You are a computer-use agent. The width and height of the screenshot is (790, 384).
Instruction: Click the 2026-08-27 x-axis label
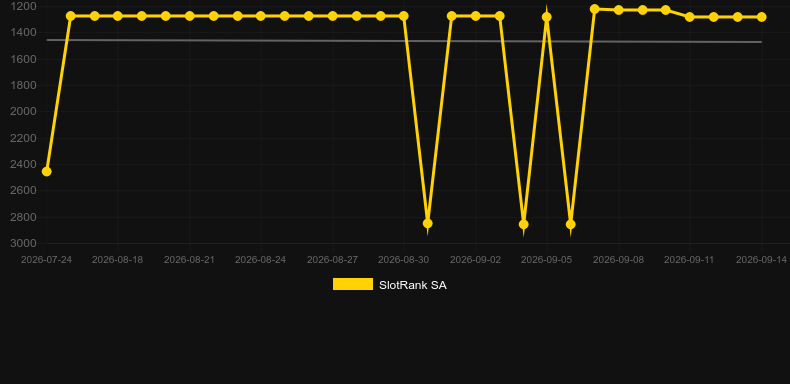tap(333, 260)
